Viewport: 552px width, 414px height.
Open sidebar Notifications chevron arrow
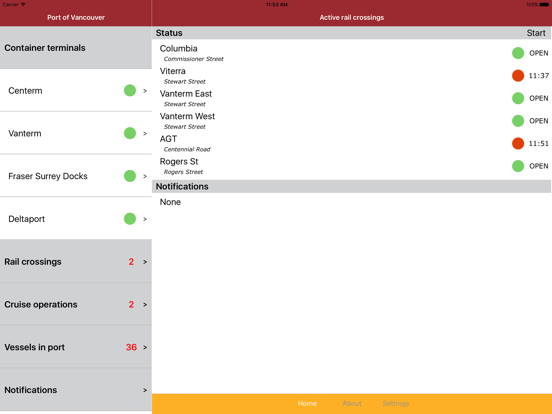click(145, 390)
